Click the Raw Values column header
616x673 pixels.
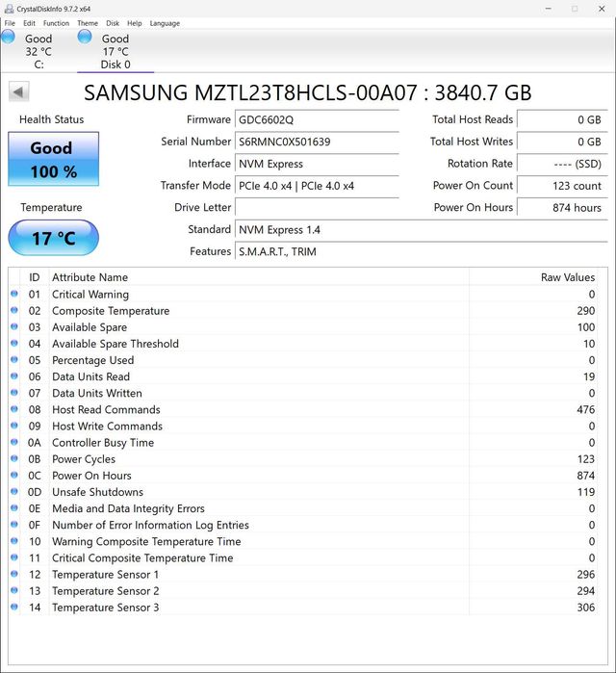click(533, 277)
